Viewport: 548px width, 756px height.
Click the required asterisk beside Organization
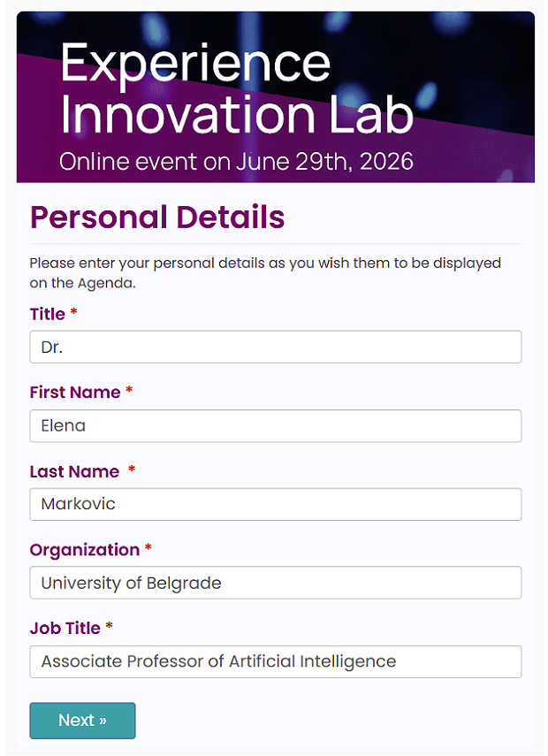(x=148, y=549)
